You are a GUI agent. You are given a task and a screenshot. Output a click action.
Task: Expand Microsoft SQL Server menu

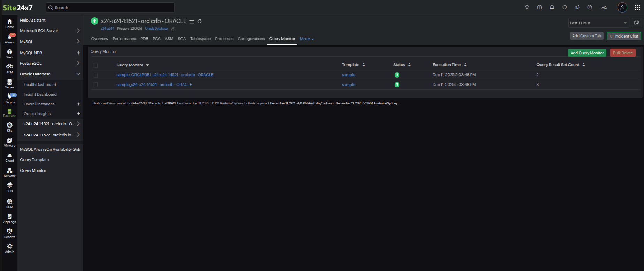point(78,31)
